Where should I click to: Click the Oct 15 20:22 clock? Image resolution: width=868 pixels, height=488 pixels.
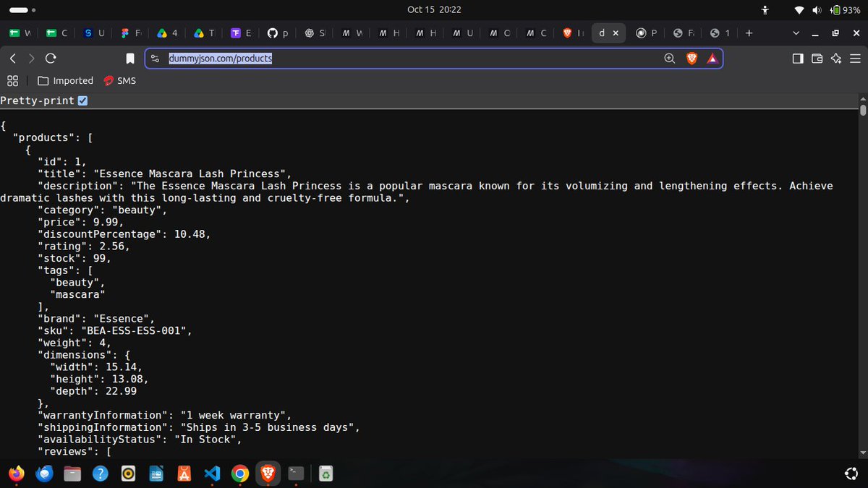click(434, 10)
